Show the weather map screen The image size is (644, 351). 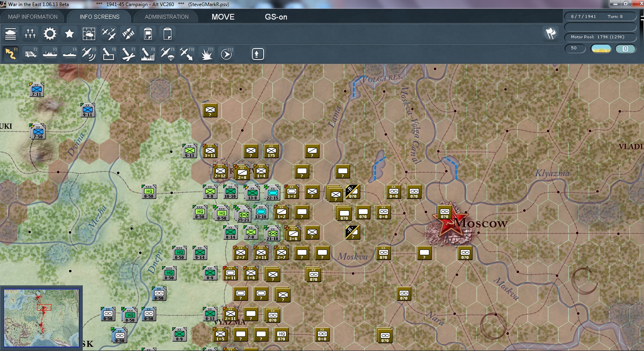[89, 33]
